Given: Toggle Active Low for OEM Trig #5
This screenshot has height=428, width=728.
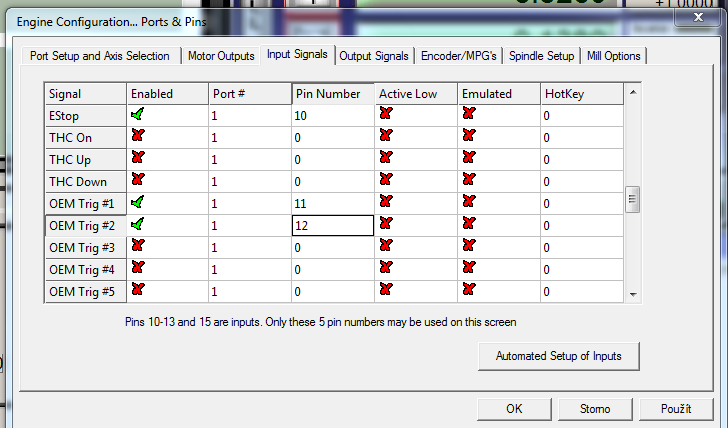Looking at the screenshot, I should (386, 289).
